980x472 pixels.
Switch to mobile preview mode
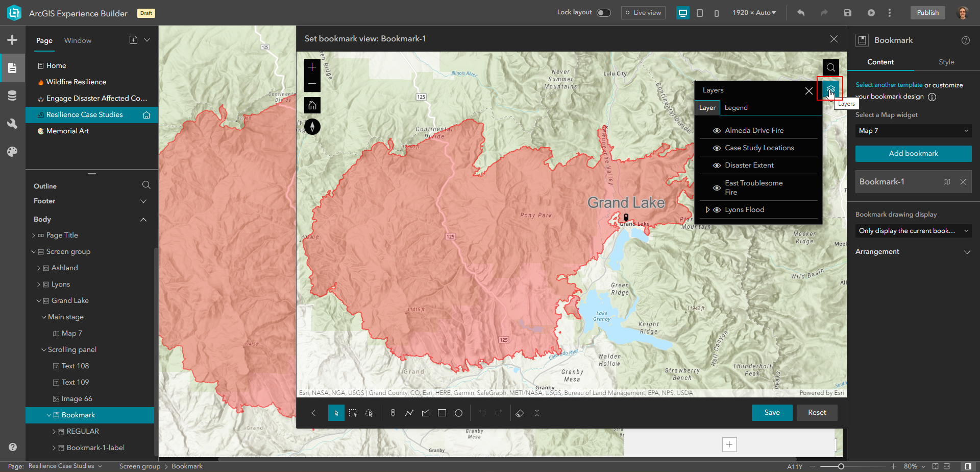tap(717, 12)
